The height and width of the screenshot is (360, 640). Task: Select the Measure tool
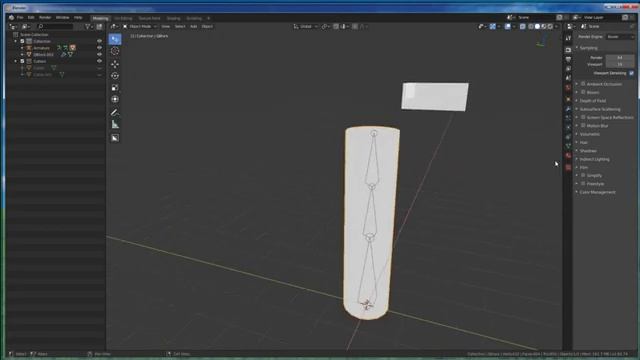tap(115, 124)
